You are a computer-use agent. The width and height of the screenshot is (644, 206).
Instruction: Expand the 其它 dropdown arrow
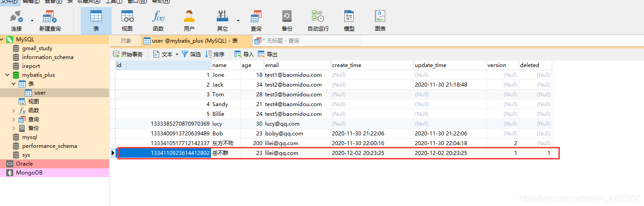[238, 20]
